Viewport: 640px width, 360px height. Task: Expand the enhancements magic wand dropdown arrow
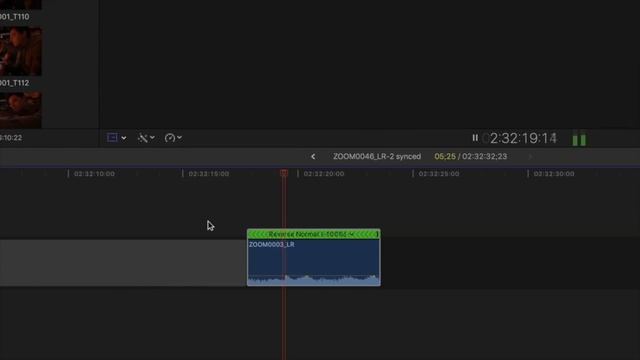pyautogui.click(x=152, y=138)
